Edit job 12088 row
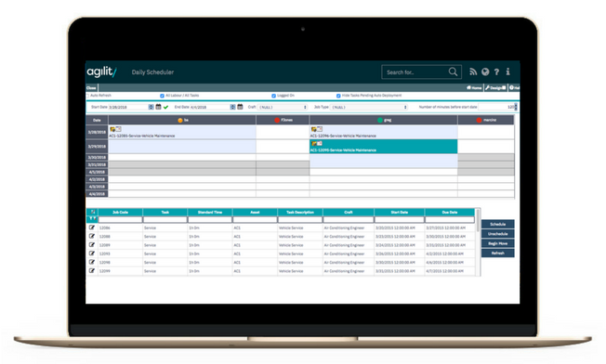 coord(92,236)
